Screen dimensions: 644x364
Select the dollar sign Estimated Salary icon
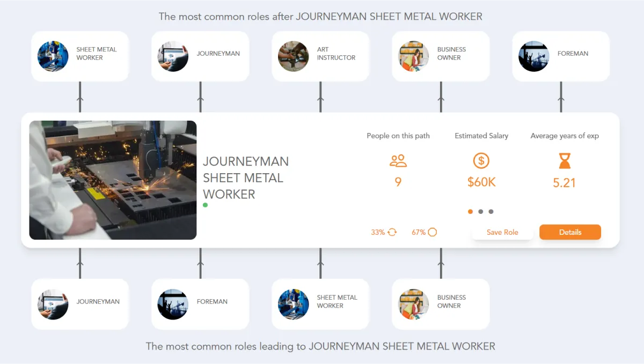[481, 160]
